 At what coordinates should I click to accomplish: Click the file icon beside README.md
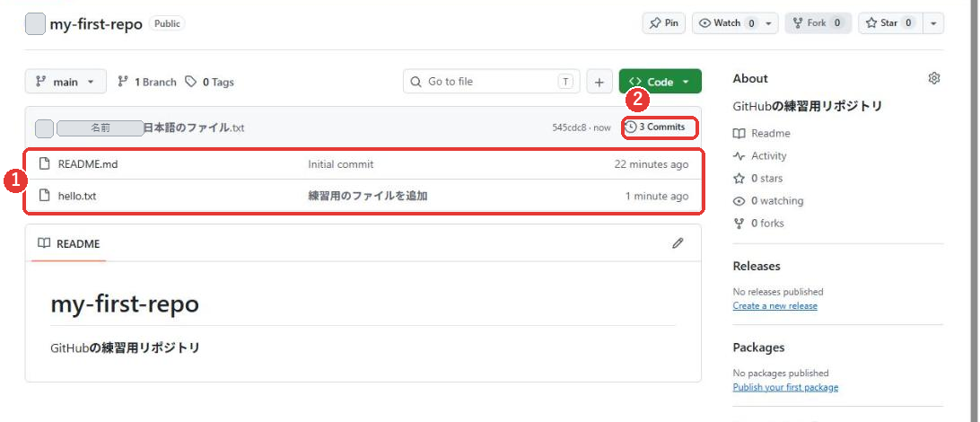(x=44, y=164)
